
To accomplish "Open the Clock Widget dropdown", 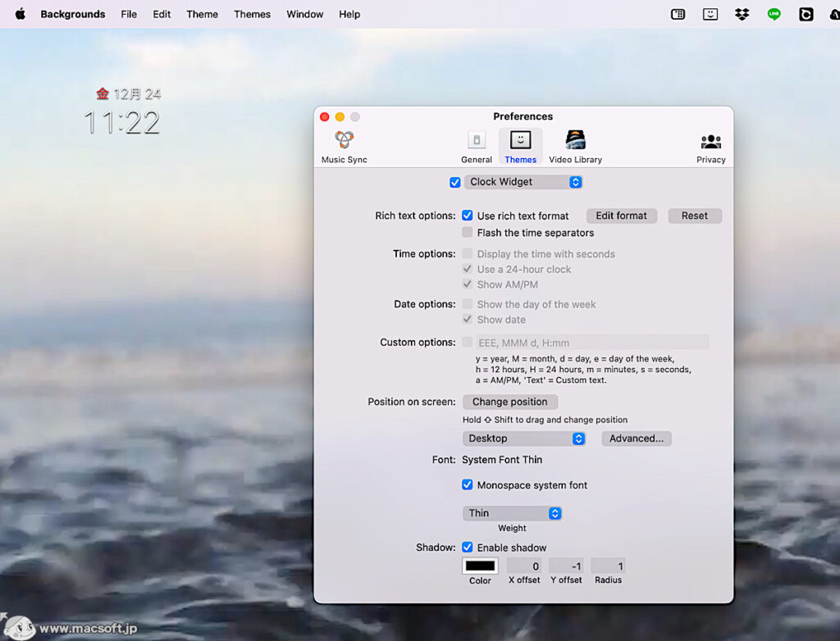I will [x=523, y=182].
